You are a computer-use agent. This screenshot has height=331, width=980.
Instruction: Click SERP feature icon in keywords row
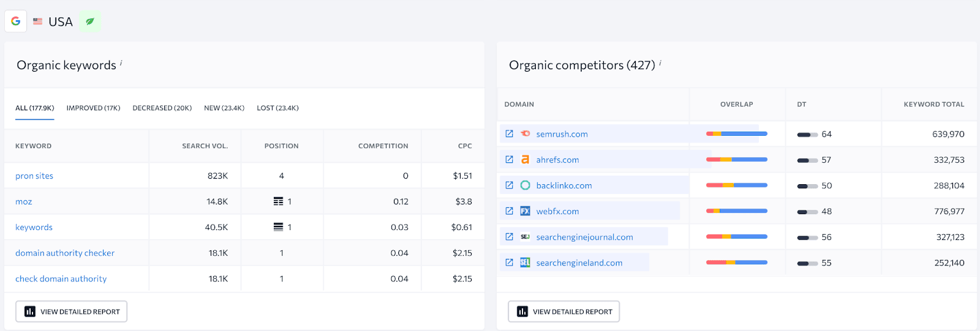click(x=278, y=227)
